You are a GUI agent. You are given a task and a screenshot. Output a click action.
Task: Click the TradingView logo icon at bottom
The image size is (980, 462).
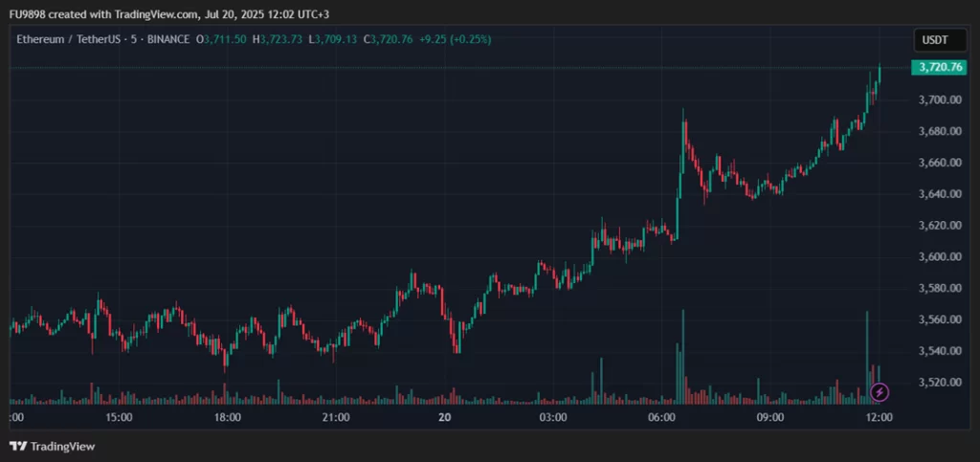click(x=18, y=447)
